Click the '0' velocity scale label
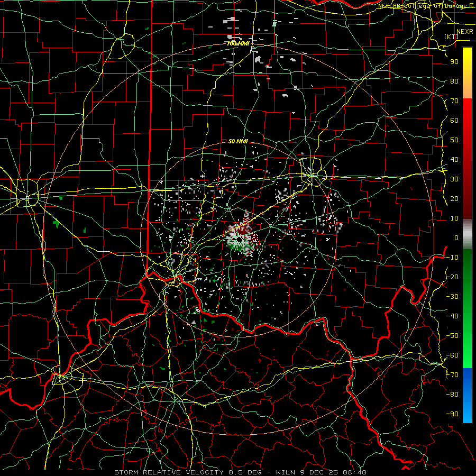 [456, 238]
